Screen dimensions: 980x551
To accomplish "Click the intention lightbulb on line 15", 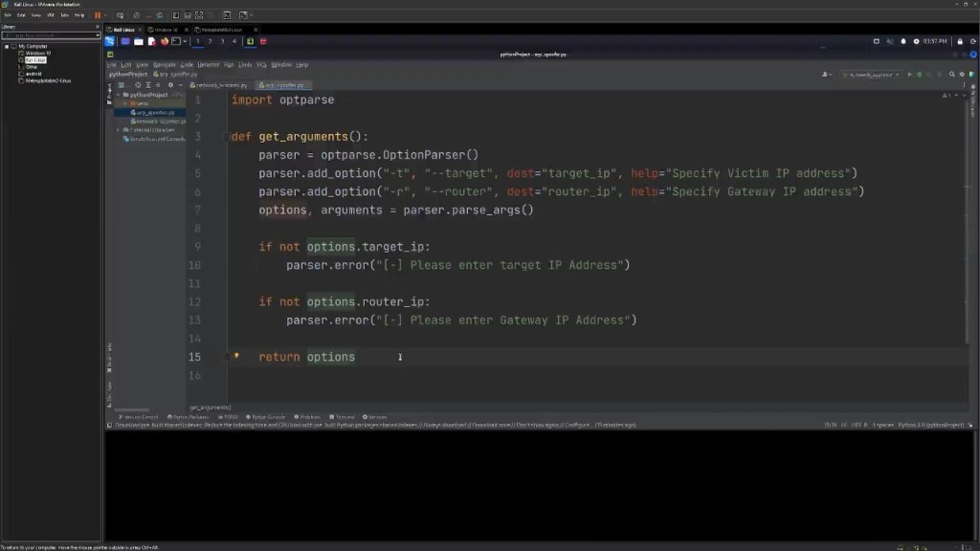I will 237,356.
